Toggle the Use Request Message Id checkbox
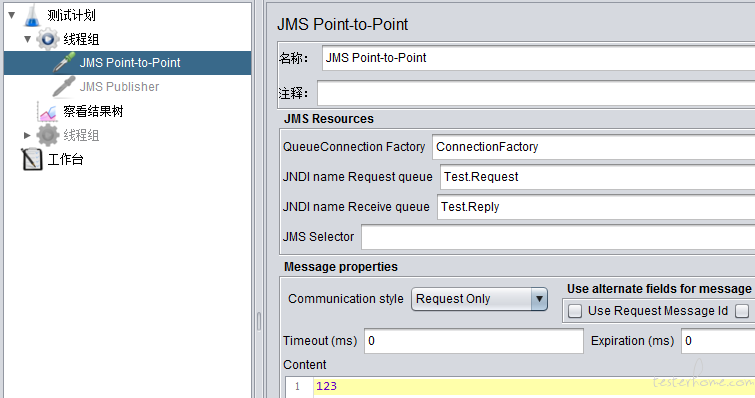755x398 pixels. pos(575,311)
